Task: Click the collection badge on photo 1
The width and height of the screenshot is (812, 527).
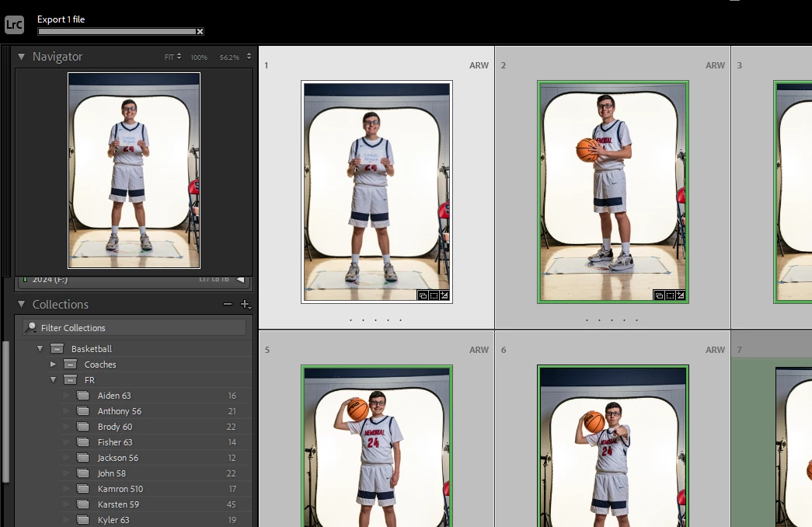Action: (x=423, y=295)
